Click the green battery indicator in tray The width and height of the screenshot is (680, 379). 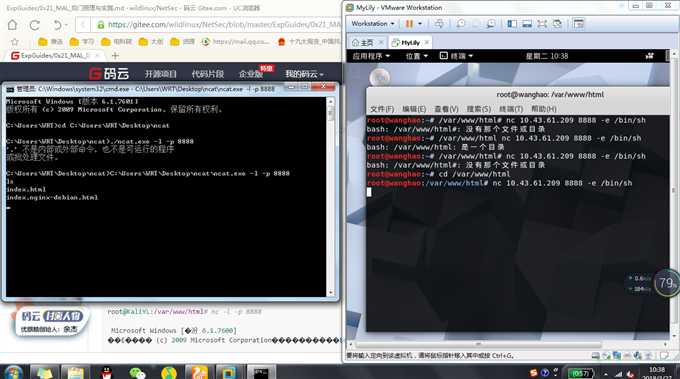tap(580, 373)
